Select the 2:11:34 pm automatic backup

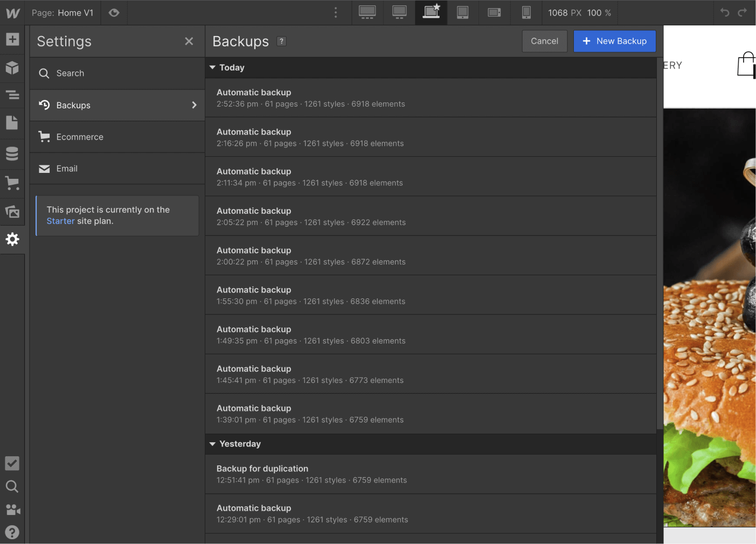pos(431,177)
